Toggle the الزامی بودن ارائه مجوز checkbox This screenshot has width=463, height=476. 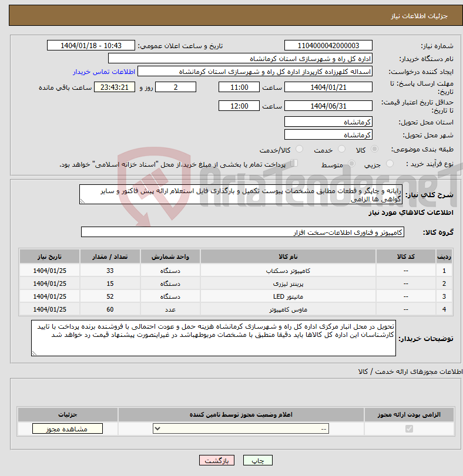(x=409, y=428)
